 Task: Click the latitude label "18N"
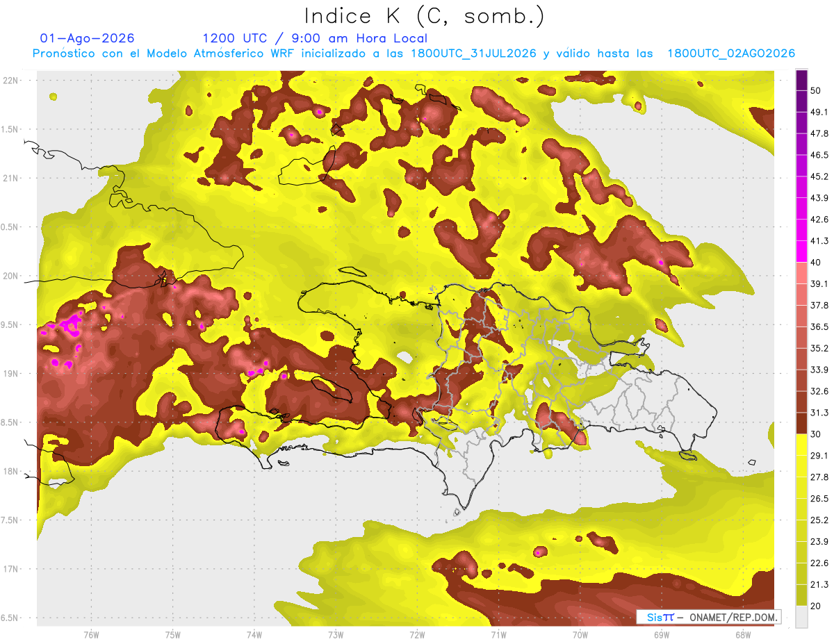[x=10, y=472]
